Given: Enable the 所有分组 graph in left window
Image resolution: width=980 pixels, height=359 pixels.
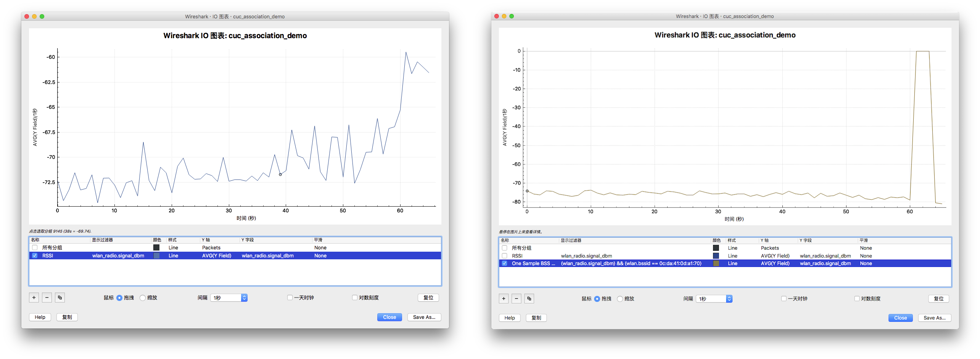Looking at the screenshot, I should point(35,247).
